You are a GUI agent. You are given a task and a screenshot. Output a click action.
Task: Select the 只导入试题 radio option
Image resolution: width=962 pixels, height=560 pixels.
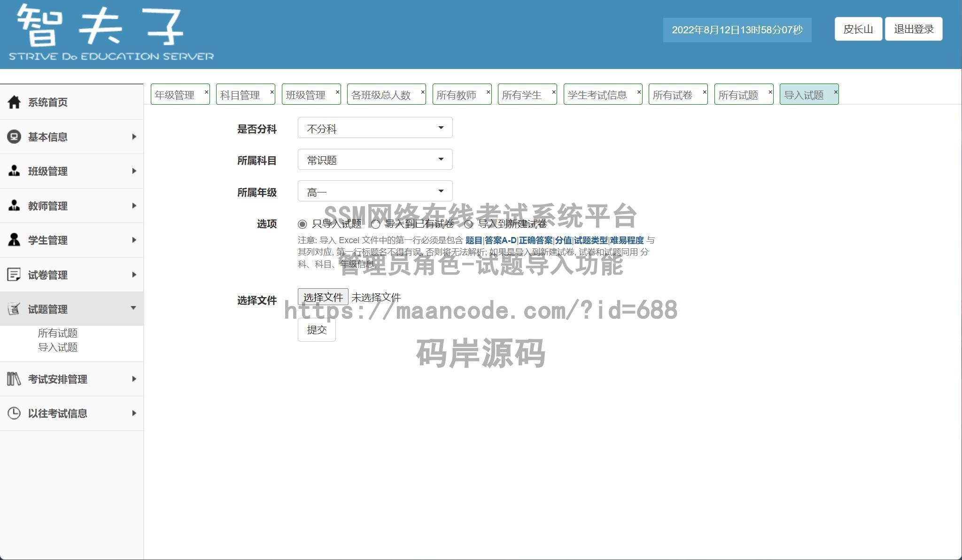coord(303,224)
